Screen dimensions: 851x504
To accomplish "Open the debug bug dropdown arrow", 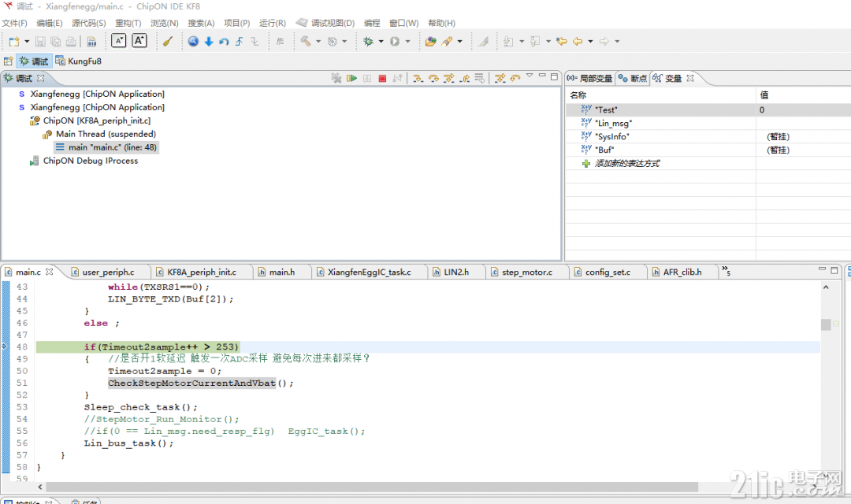I will click(x=381, y=41).
